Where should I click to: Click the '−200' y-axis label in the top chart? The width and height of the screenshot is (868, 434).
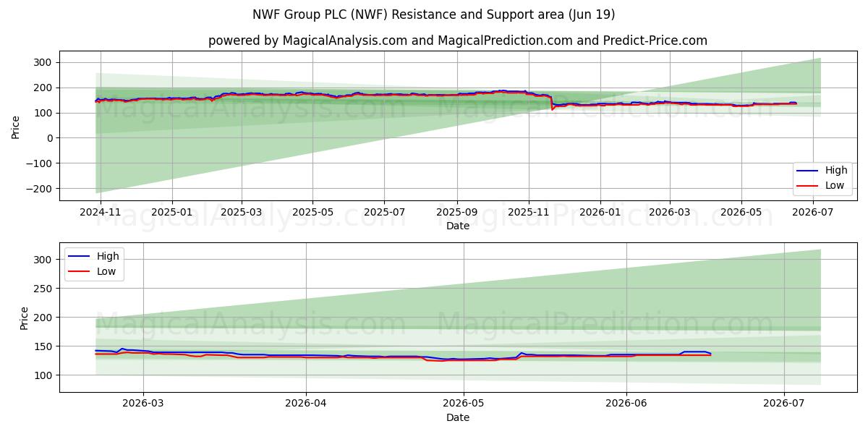[40, 189]
